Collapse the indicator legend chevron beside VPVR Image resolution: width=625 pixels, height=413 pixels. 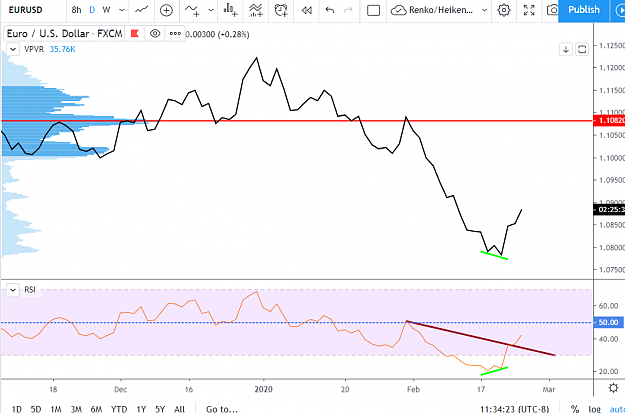tap(13, 49)
